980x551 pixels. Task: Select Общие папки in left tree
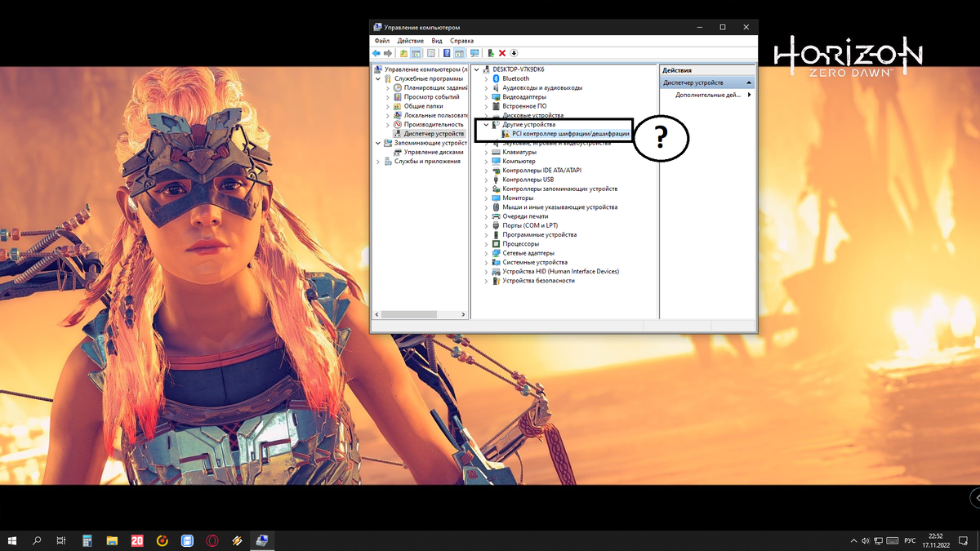click(x=423, y=105)
